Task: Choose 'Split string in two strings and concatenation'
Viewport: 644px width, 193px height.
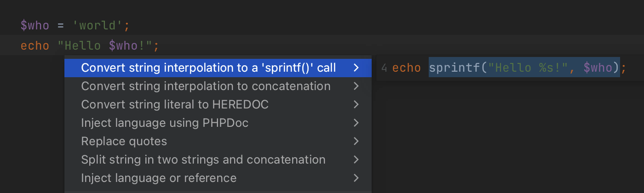Action: point(203,159)
